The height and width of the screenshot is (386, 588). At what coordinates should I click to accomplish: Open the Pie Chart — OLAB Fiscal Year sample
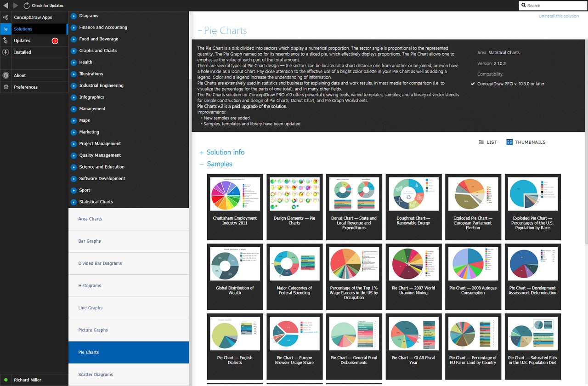point(413,346)
